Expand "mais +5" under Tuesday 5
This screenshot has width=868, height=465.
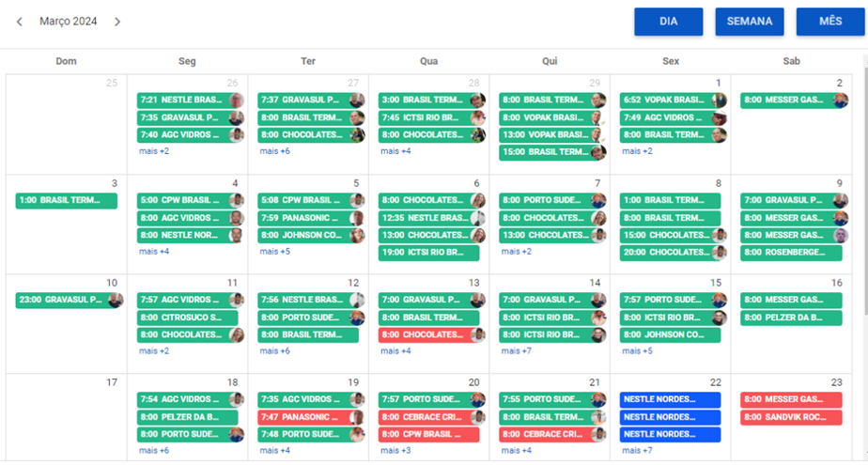[x=274, y=252]
